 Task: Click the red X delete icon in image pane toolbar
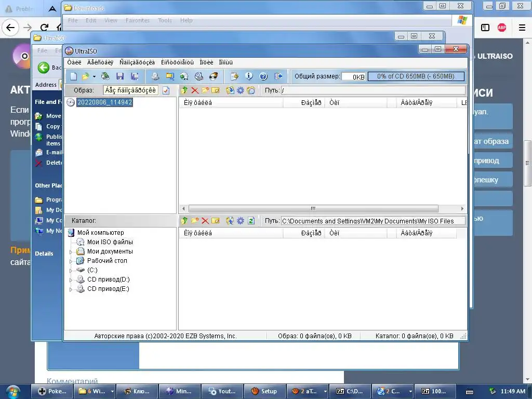[x=195, y=90]
